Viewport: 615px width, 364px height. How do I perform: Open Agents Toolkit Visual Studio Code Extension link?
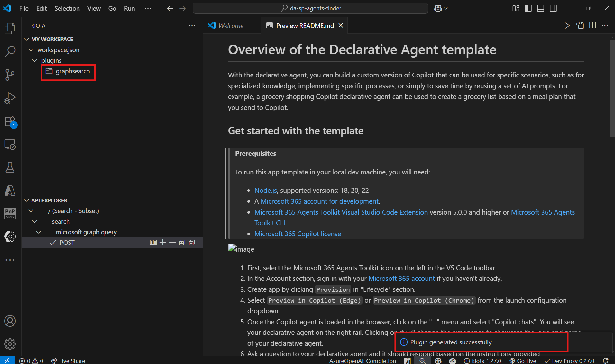(x=341, y=212)
